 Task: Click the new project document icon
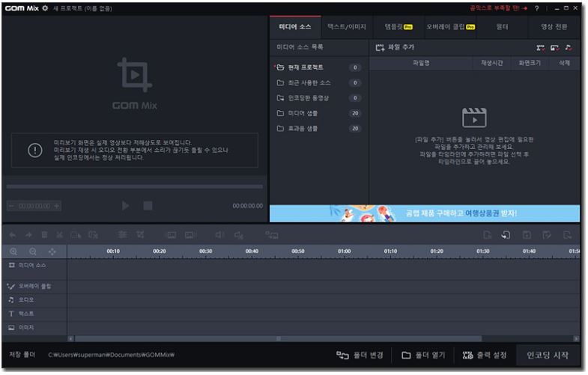coord(487,235)
